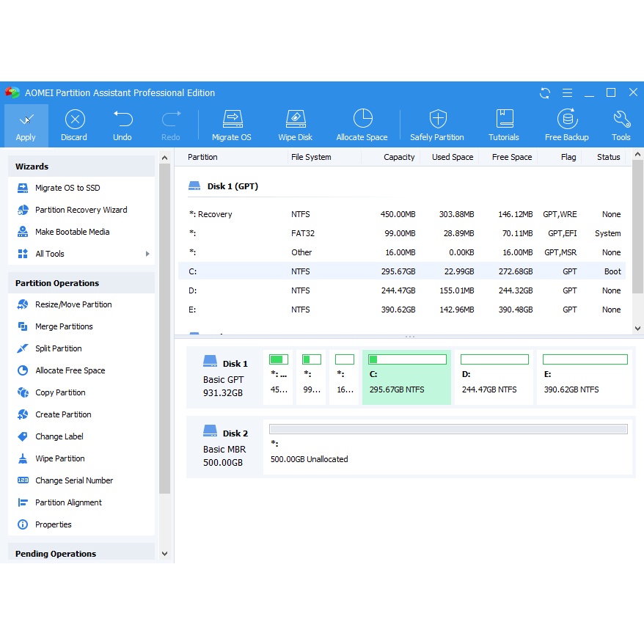644x644 pixels.
Task: Click the refresh icon in title bar
Action: coord(544,93)
